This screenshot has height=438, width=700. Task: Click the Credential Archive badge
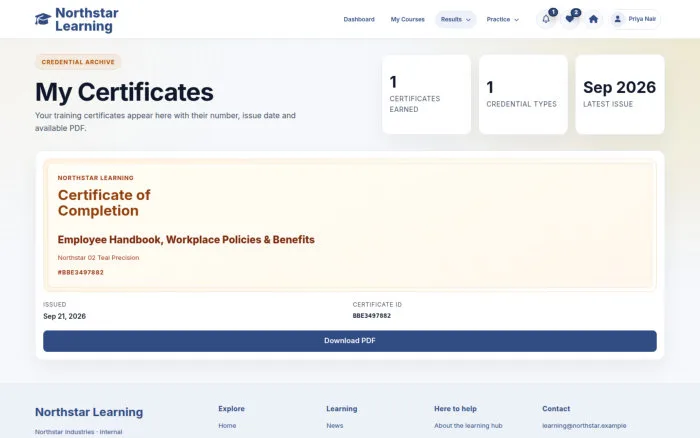[78, 62]
